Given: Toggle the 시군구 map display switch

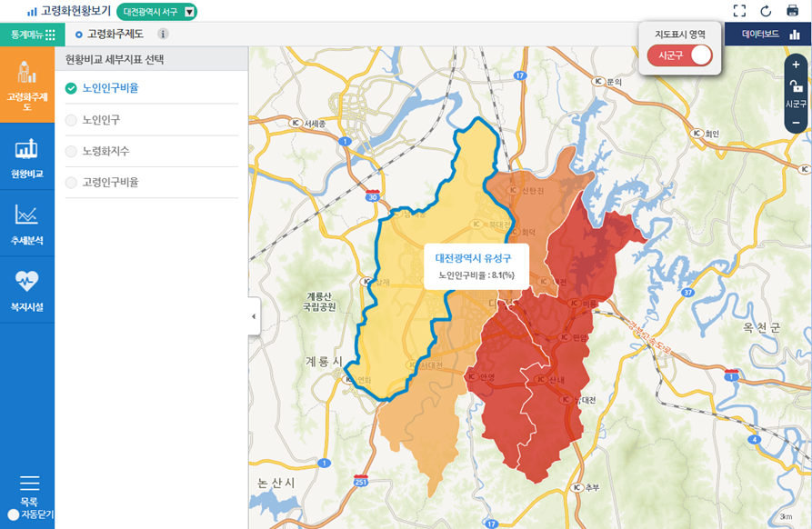Looking at the screenshot, I should (679, 55).
